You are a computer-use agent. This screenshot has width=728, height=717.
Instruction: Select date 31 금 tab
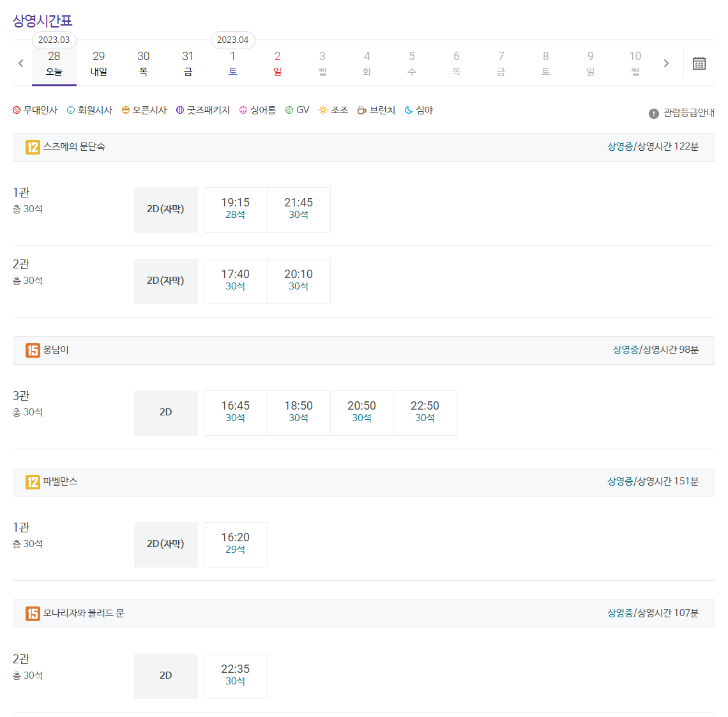coord(188,63)
